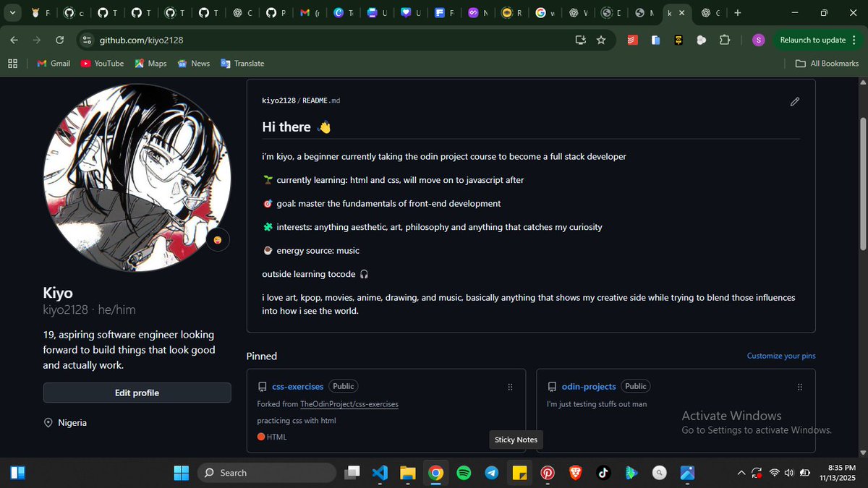Show hidden system tray icons chevron
The height and width of the screenshot is (488, 868).
(x=741, y=473)
